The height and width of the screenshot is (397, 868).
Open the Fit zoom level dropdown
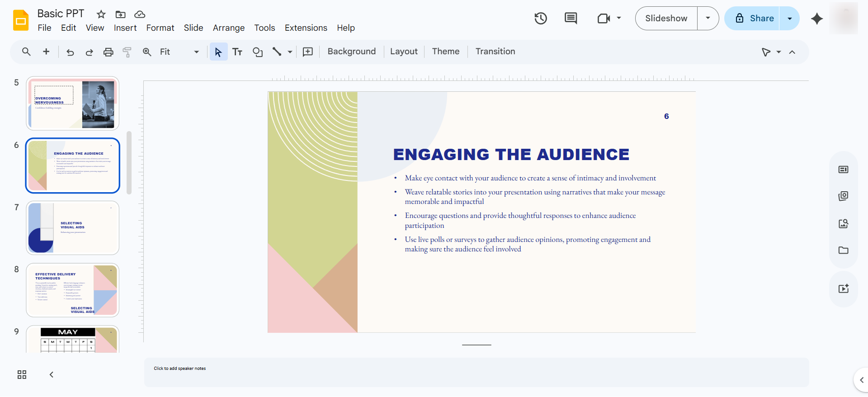pos(179,52)
